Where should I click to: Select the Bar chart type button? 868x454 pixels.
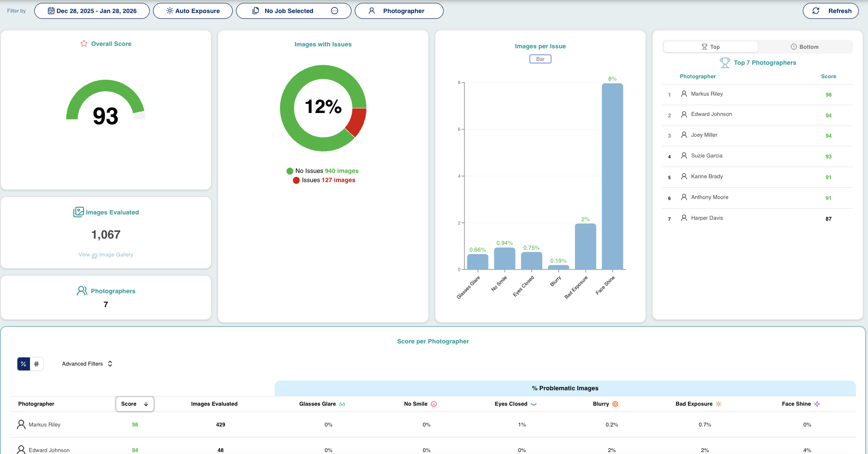[540, 59]
